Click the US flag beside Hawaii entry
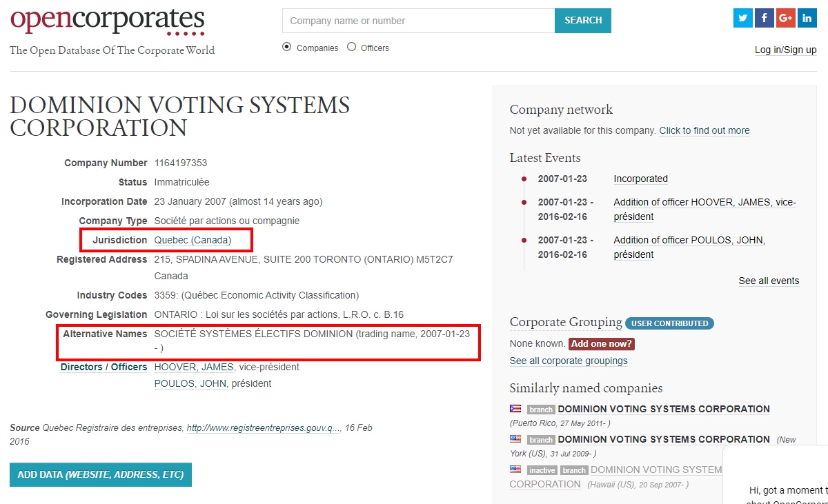Image resolution: width=828 pixels, height=504 pixels. point(515,470)
